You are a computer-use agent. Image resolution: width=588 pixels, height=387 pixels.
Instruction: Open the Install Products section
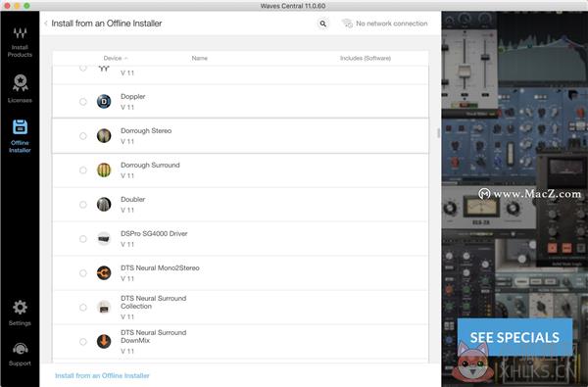tap(20, 42)
